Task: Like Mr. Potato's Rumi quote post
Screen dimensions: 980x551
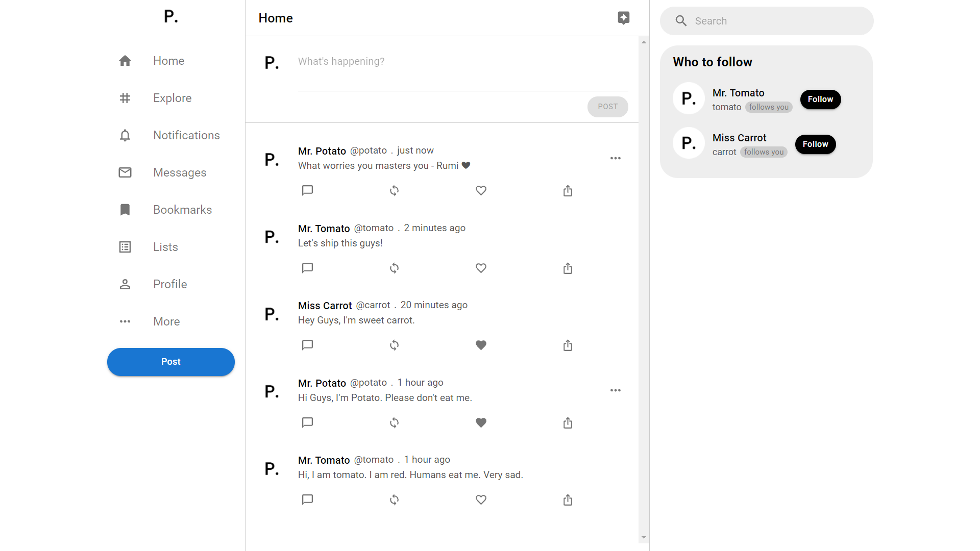Action: click(481, 190)
